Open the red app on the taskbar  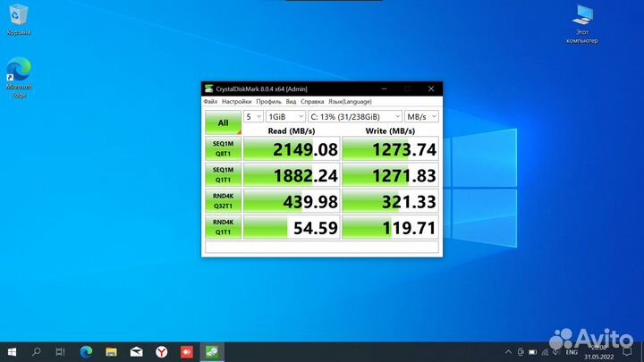[186, 352]
